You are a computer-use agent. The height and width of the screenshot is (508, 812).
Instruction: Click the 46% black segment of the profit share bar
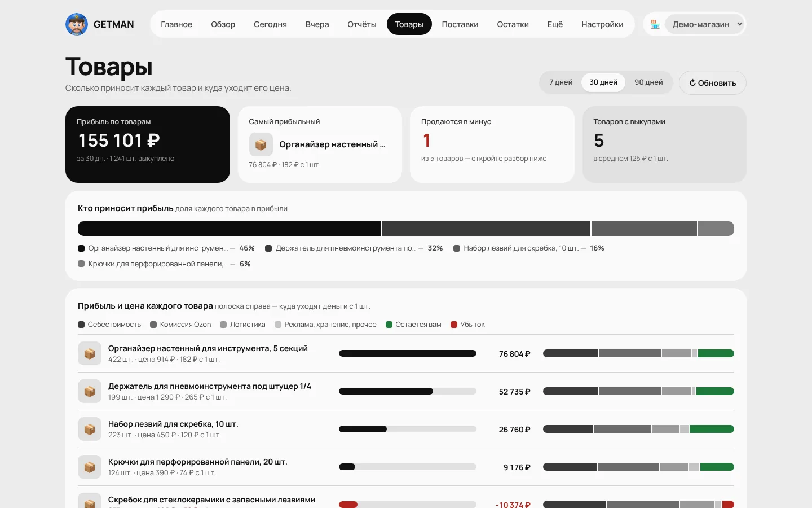click(229, 229)
